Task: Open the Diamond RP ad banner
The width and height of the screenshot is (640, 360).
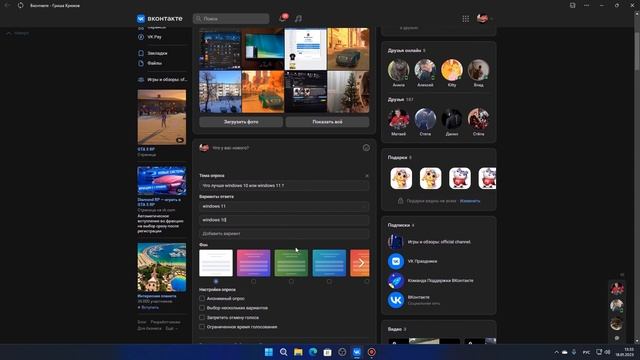Action: [x=162, y=181]
